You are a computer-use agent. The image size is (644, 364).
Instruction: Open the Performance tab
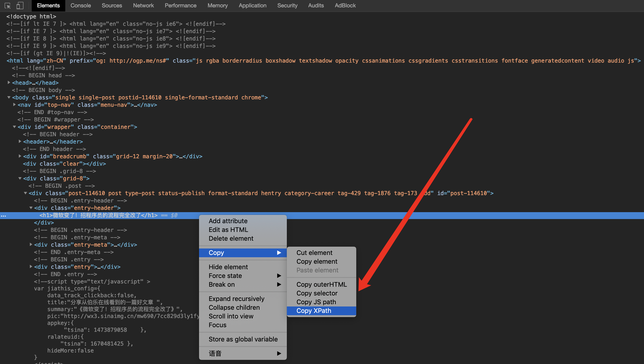click(x=180, y=6)
